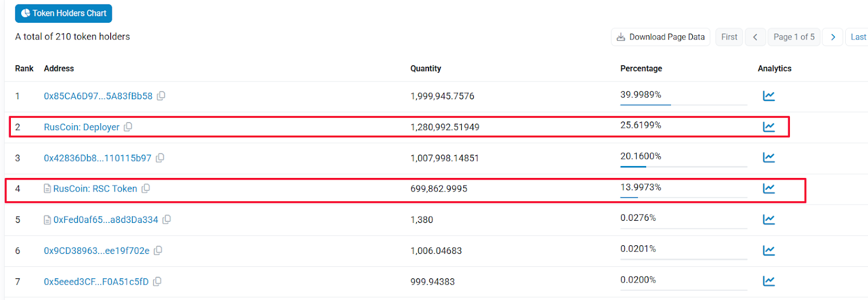
Task: Jump to the Last page
Action: click(858, 37)
